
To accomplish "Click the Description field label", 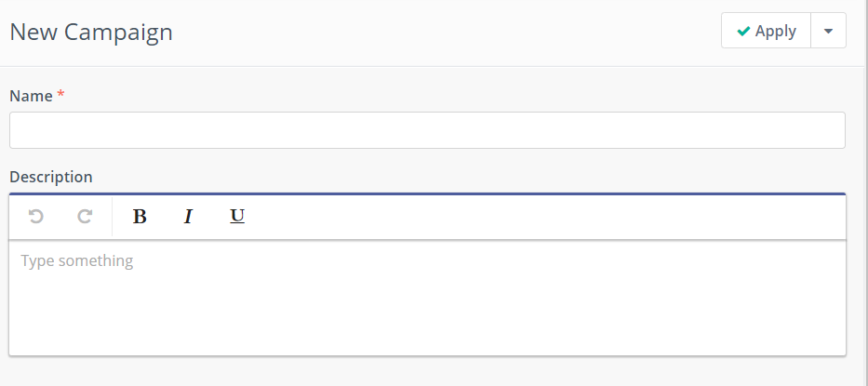I will tap(51, 177).
